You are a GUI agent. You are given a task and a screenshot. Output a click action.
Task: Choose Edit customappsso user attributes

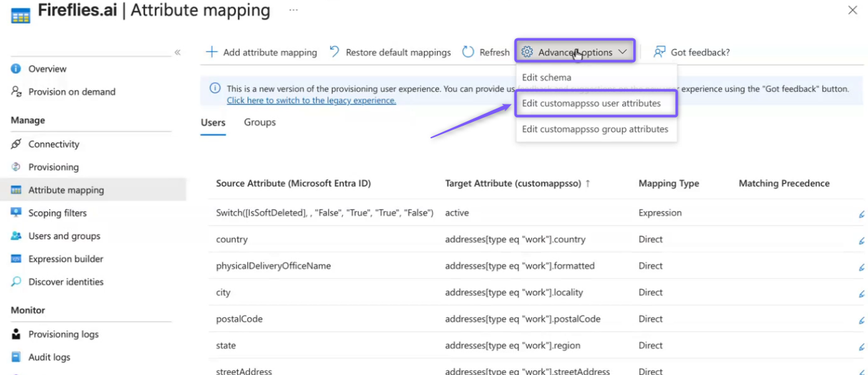(596, 103)
